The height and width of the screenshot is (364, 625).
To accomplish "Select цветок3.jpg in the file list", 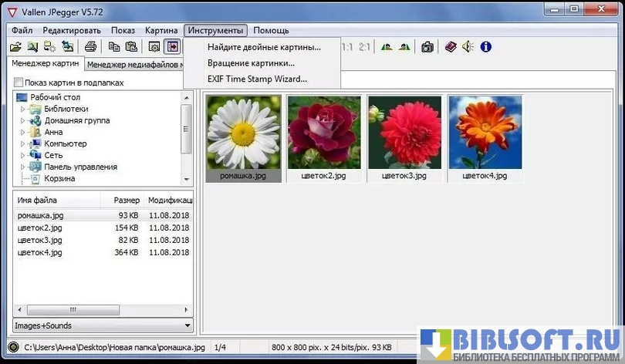I will (x=39, y=240).
